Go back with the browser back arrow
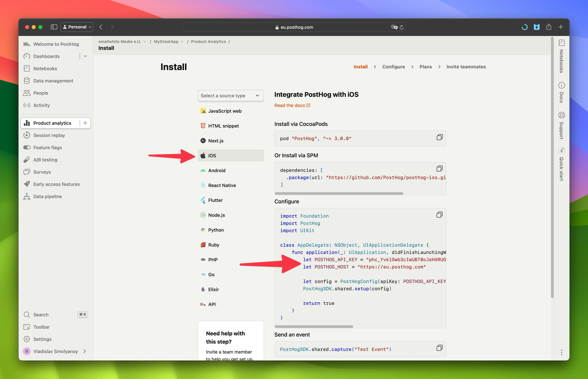This screenshot has height=379, width=588. [101, 27]
